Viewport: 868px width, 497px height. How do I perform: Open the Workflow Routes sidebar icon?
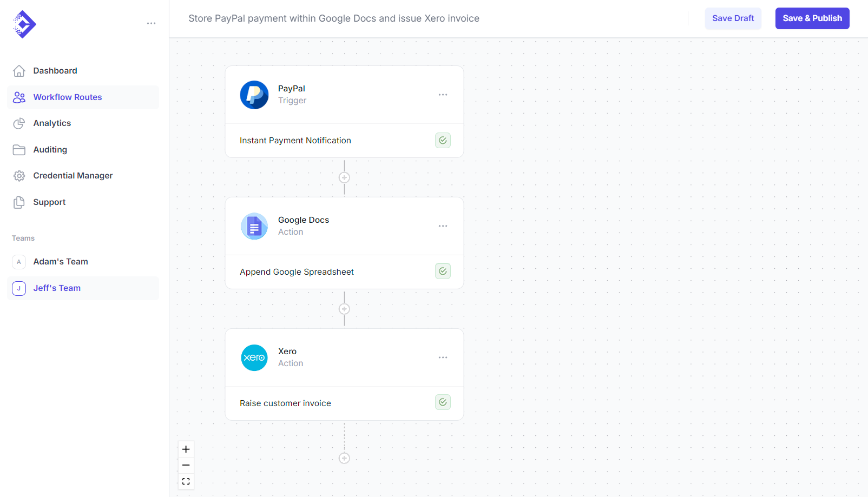pyautogui.click(x=19, y=97)
